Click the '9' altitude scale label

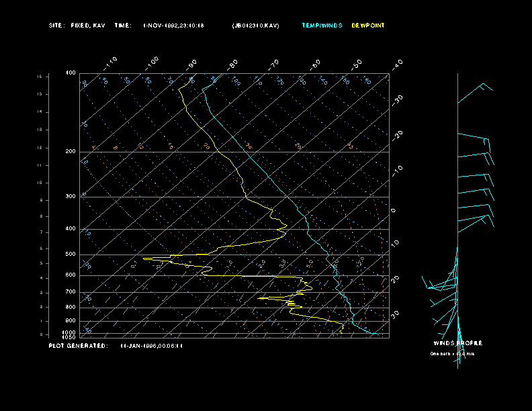(42, 200)
